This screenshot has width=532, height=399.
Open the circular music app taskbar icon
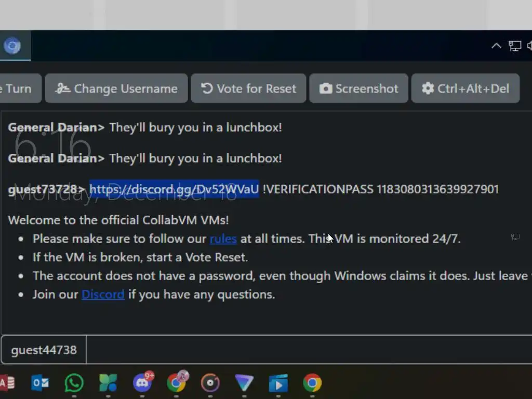210,383
